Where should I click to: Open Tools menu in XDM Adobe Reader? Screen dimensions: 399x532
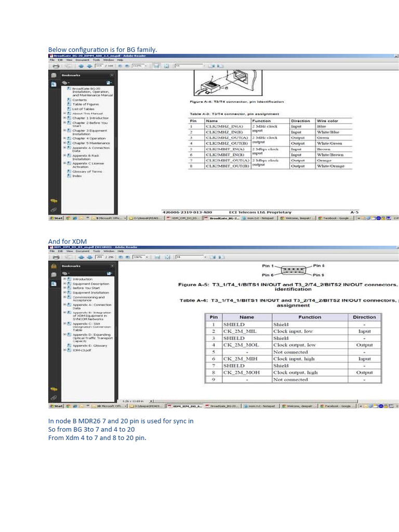tap(97, 251)
